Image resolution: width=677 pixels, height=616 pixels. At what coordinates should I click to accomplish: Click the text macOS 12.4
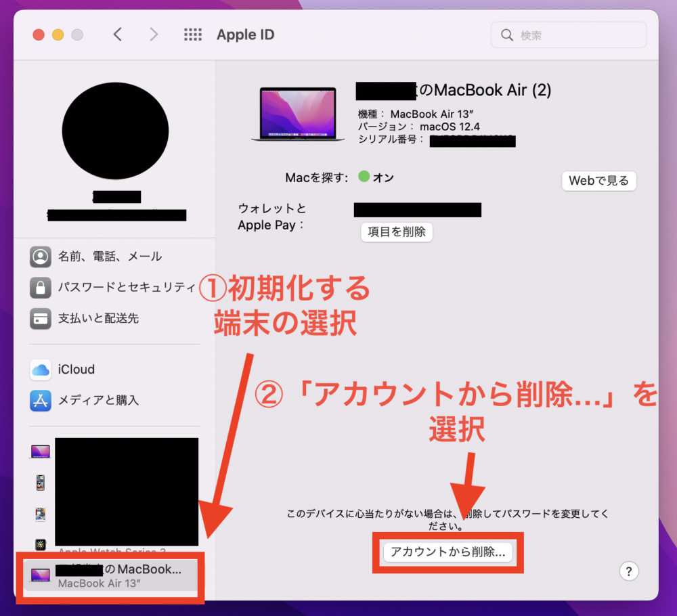point(450,127)
